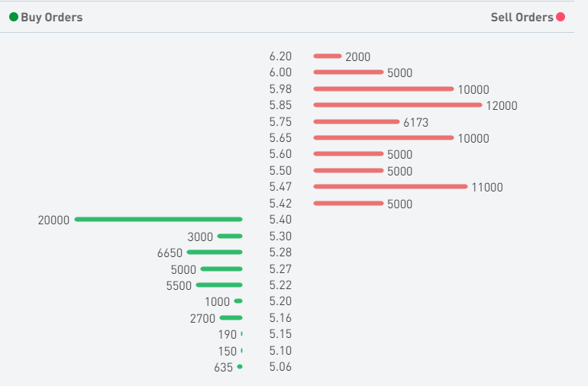Click the 635 buy order dot at 5.06
588x386 pixels.
click(x=240, y=367)
